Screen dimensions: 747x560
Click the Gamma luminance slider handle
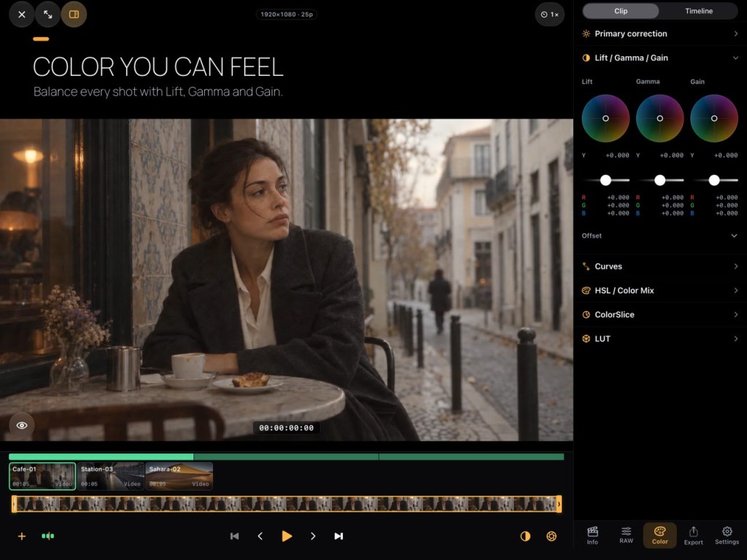(659, 180)
